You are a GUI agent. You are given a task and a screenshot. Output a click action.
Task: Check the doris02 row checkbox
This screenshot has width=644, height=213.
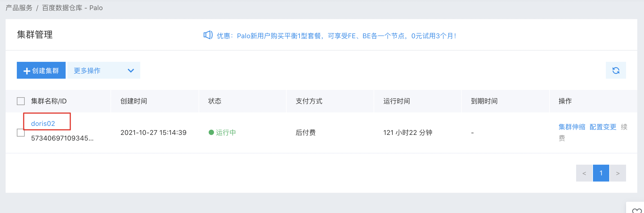click(x=21, y=133)
